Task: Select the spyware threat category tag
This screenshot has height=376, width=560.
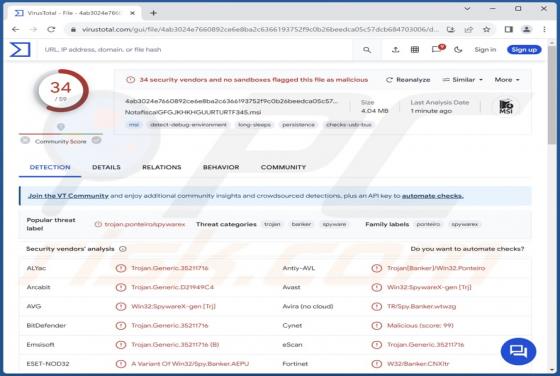Action: click(334, 224)
